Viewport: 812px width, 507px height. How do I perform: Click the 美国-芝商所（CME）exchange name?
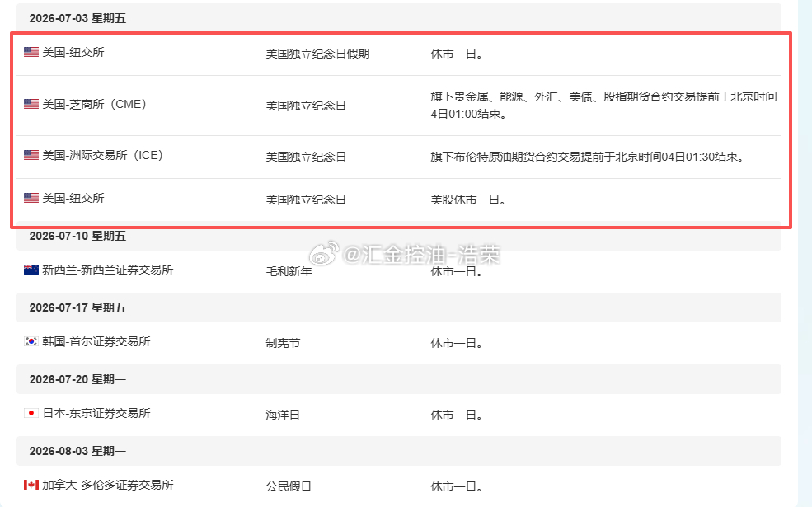click(96, 104)
